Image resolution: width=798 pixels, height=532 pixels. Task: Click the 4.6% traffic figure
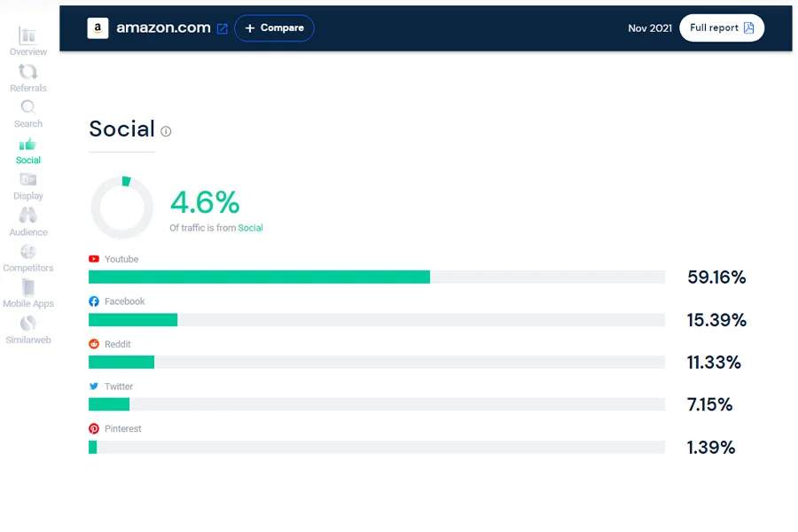pos(205,202)
